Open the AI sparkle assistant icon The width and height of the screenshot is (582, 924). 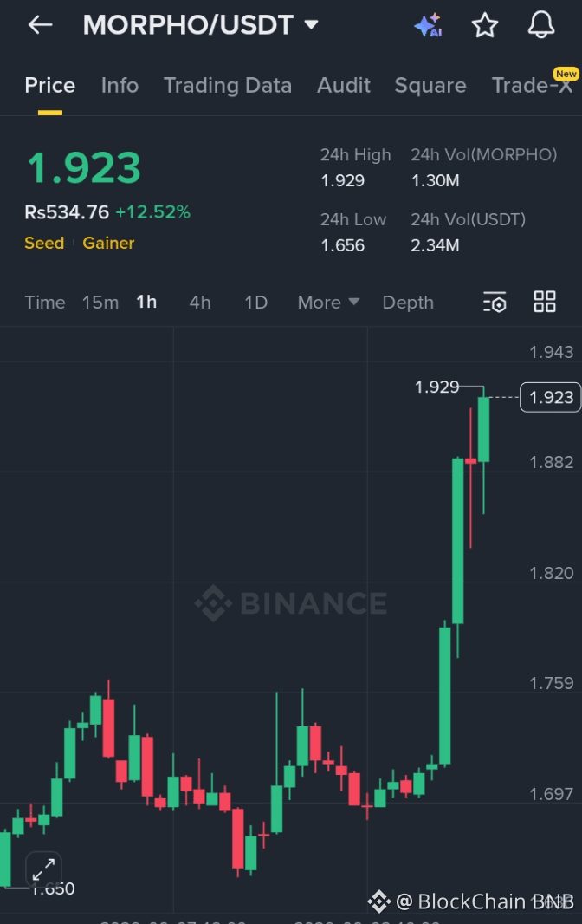428,25
